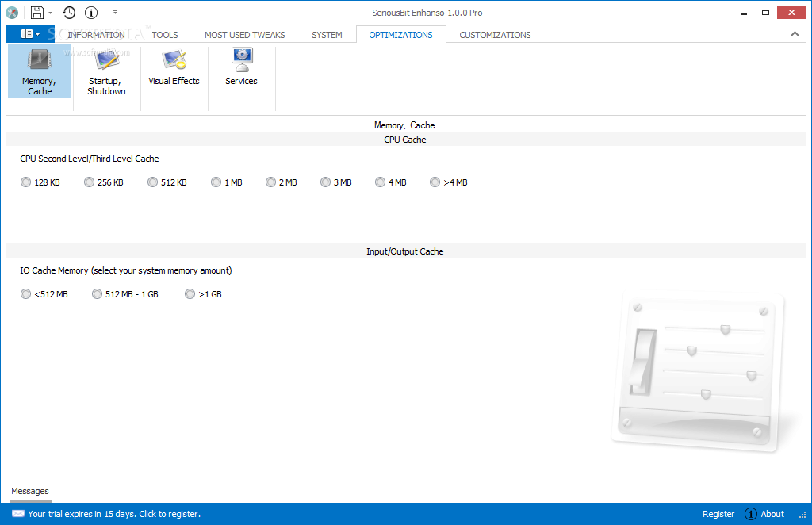Click the About link text
Image resolution: width=812 pixels, height=525 pixels.
[x=772, y=514]
